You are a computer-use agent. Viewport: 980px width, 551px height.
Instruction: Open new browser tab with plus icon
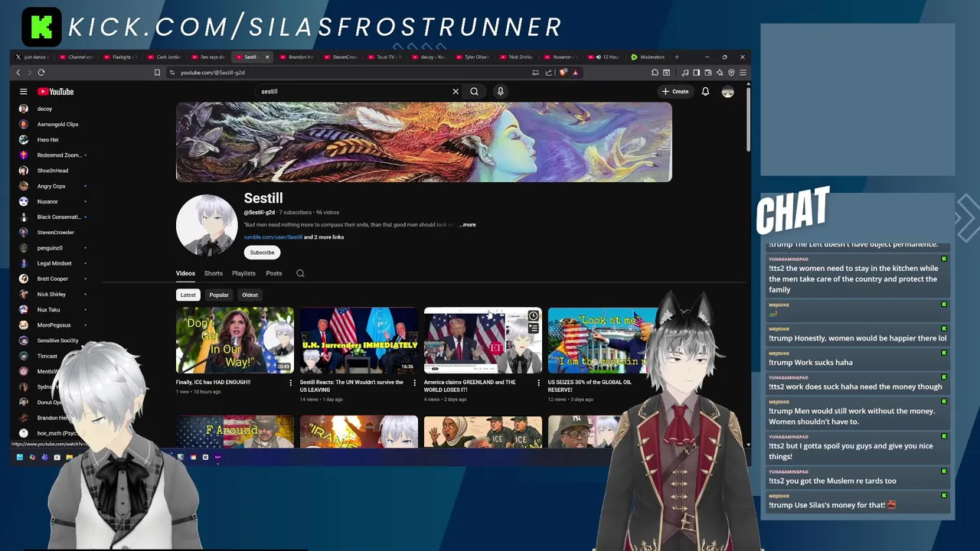coord(676,57)
